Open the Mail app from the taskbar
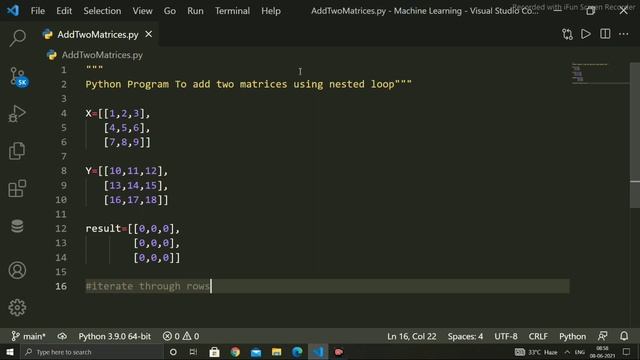Image resolution: width=640 pixels, height=360 pixels. pos(256,352)
